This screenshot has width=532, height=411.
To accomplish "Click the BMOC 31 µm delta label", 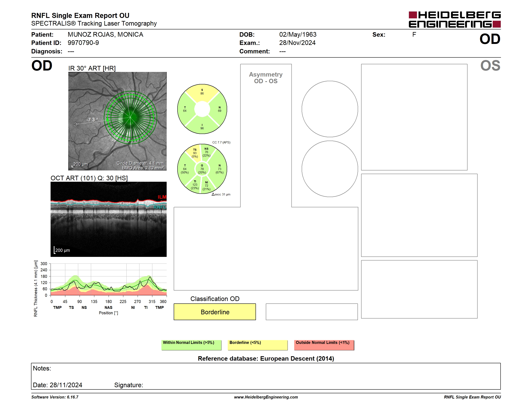I will 221,194.
